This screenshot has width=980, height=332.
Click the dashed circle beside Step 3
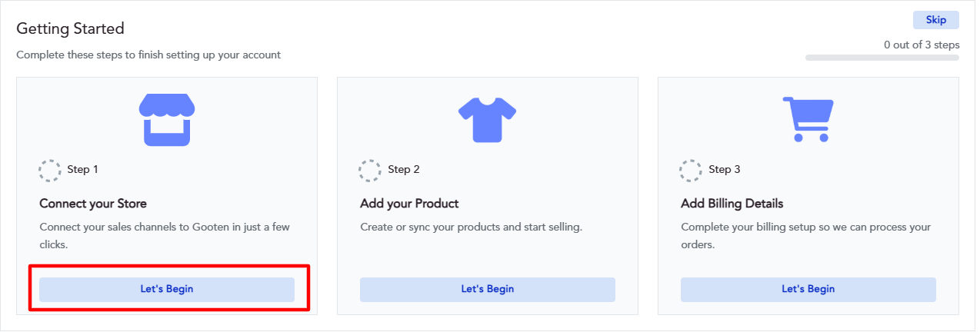[691, 170]
